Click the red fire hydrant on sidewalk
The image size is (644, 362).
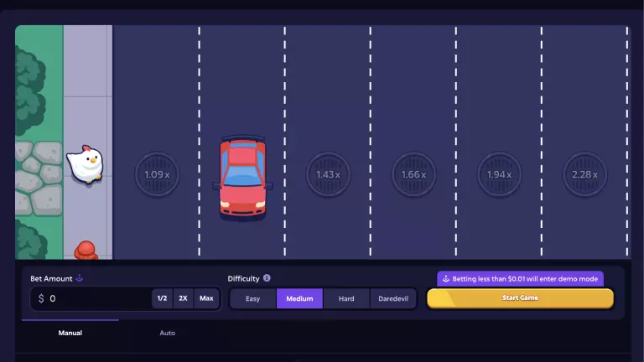tap(85, 250)
